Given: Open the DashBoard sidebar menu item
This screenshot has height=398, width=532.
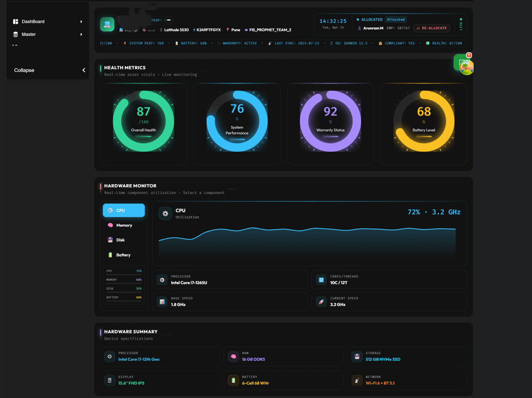Looking at the screenshot, I should point(47,21).
